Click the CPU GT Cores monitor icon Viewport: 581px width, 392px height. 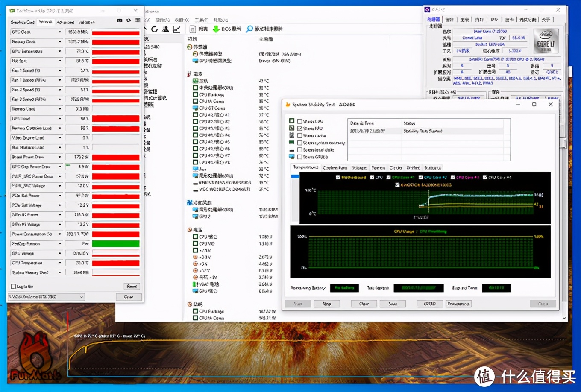click(195, 108)
